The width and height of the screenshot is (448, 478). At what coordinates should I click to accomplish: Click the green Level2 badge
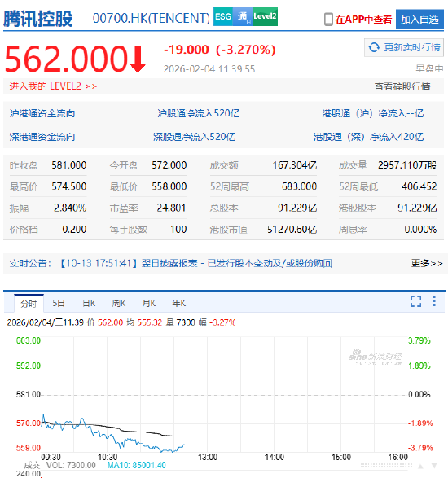pyautogui.click(x=265, y=16)
